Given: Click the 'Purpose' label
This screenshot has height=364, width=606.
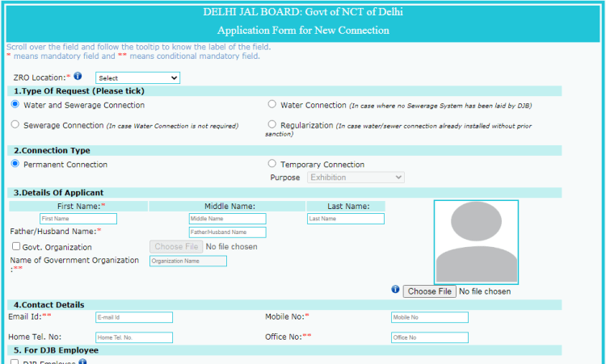Looking at the screenshot, I should (x=285, y=178).
